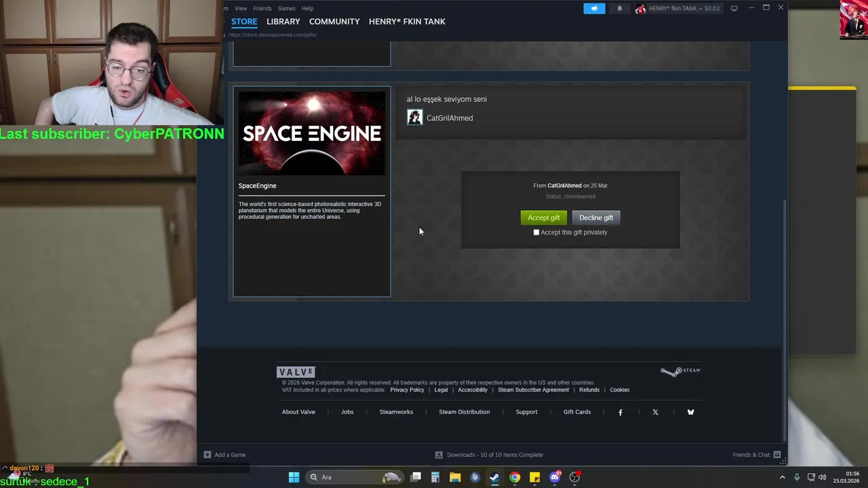This screenshot has width=868, height=488.
Task: Open Discord from the taskbar
Action: (555, 477)
